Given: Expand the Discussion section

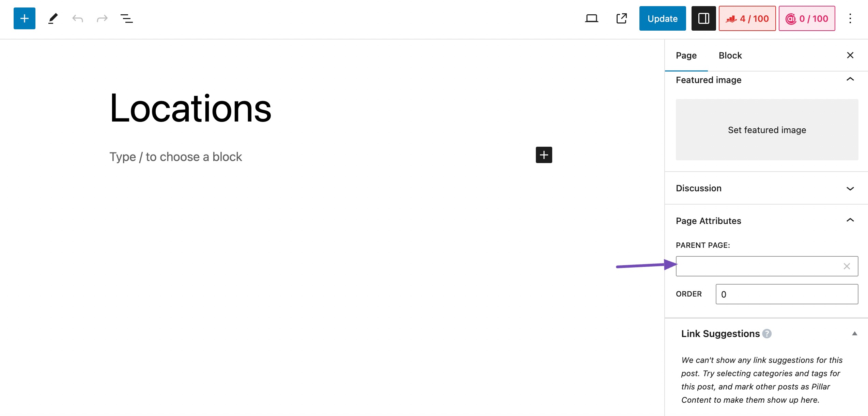Looking at the screenshot, I should pos(850,188).
